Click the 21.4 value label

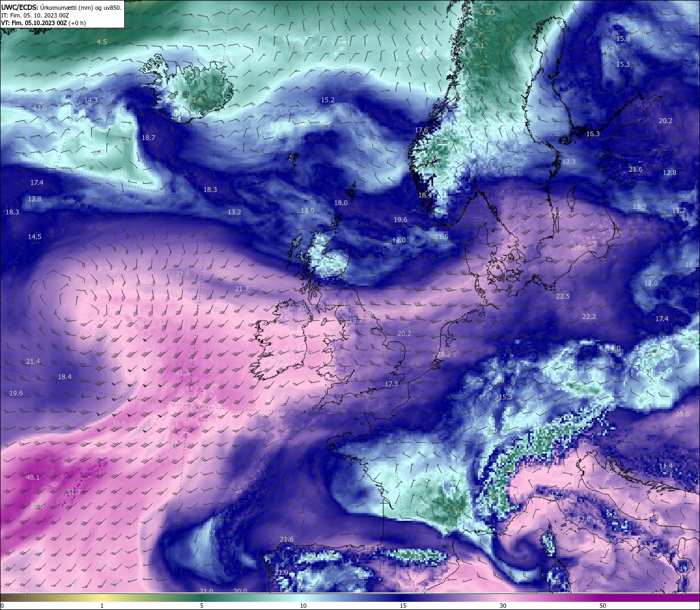click(x=33, y=362)
